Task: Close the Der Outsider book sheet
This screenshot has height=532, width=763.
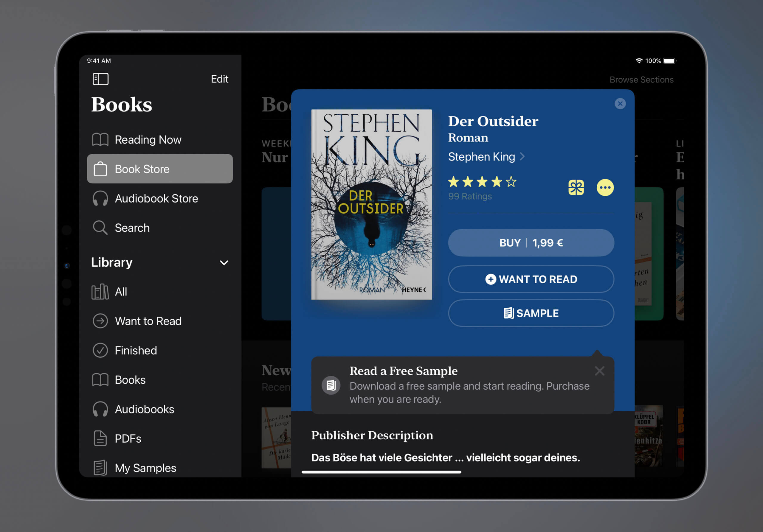Action: [620, 104]
